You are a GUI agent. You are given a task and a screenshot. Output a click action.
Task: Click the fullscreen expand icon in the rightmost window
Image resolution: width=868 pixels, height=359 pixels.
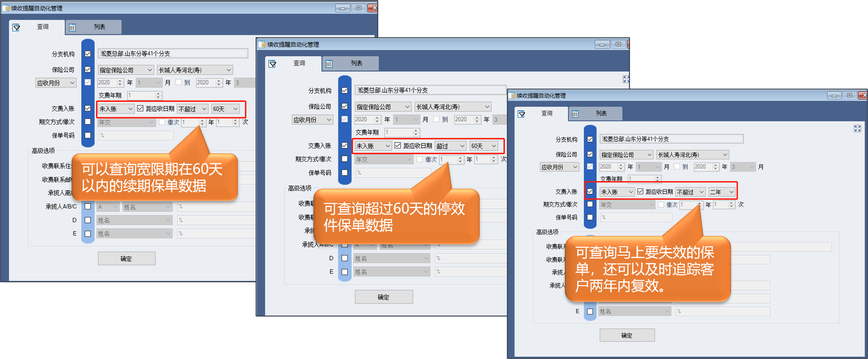pos(857,129)
